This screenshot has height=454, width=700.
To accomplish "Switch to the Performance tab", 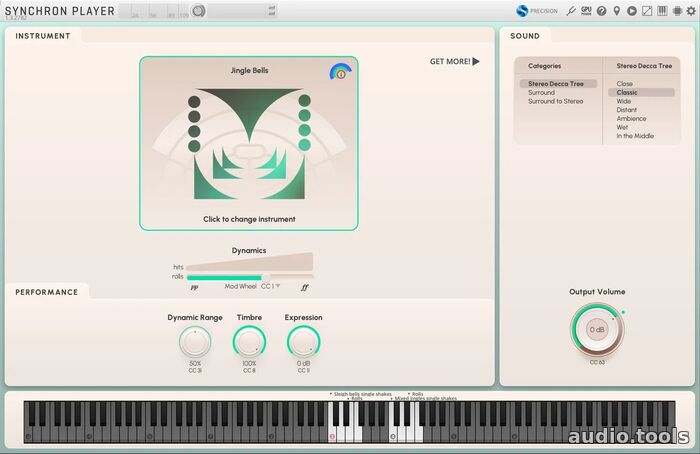I will [x=46, y=292].
